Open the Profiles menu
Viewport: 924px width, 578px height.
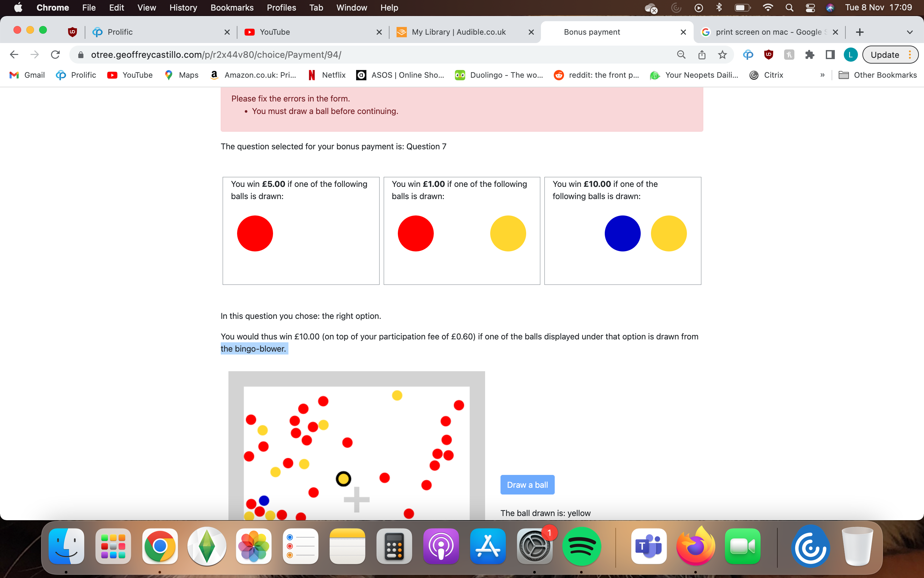point(281,8)
